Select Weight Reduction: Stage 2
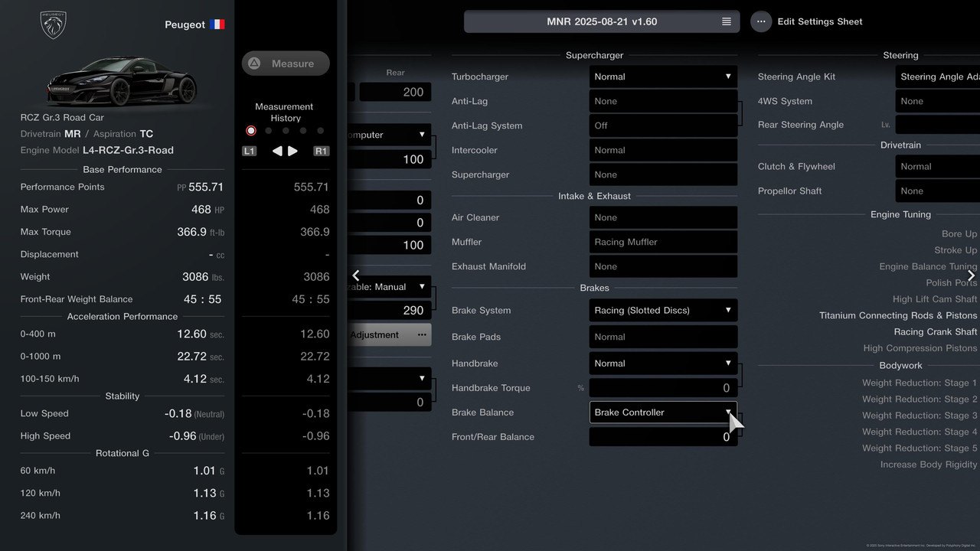 [920, 399]
